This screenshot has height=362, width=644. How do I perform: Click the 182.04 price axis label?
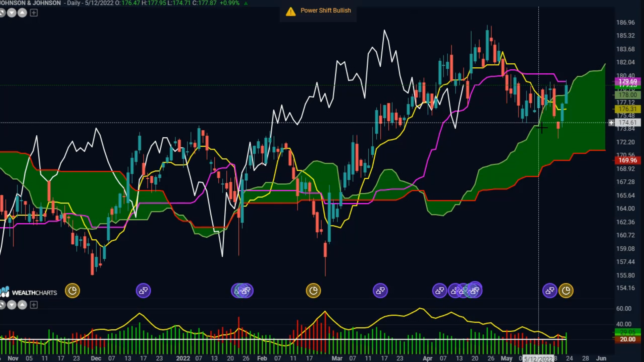point(626,62)
